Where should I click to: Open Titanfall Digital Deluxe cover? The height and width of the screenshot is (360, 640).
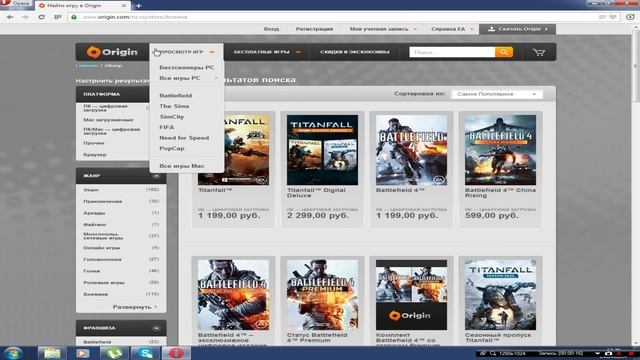pos(322,150)
